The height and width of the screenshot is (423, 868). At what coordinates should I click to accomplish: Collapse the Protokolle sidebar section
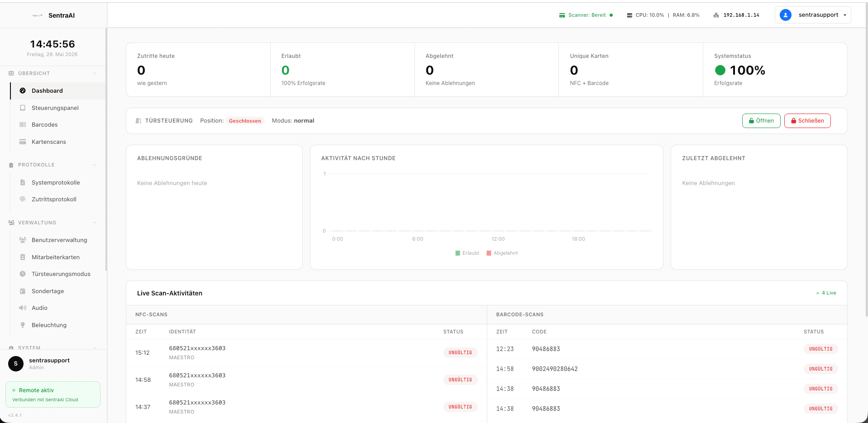[95, 165]
